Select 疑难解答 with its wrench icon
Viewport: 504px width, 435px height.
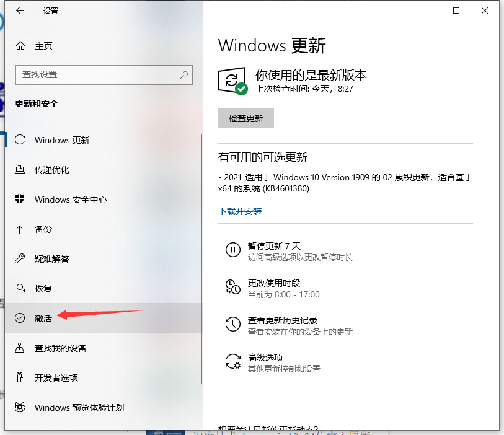21,258
